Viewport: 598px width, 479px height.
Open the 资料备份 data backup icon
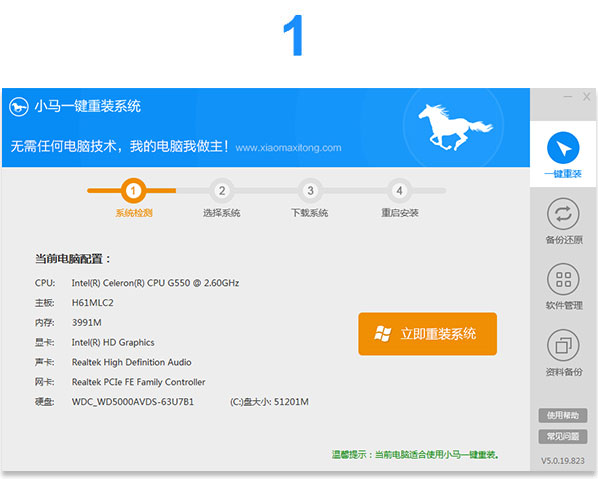(563, 346)
